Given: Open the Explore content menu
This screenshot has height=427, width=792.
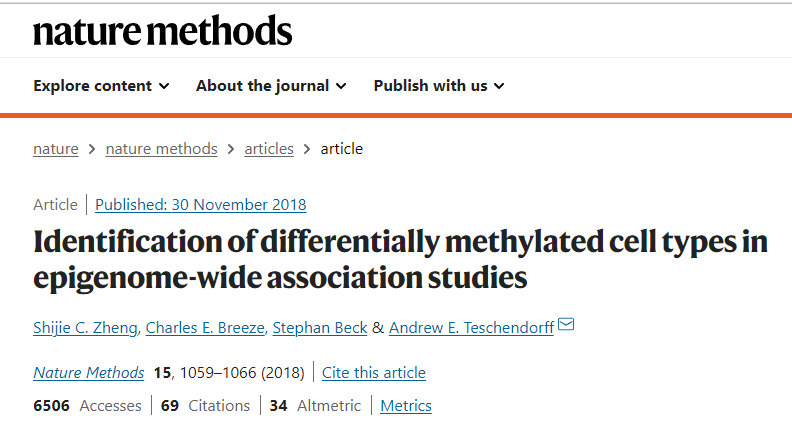Looking at the screenshot, I should (x=102, y=86).
